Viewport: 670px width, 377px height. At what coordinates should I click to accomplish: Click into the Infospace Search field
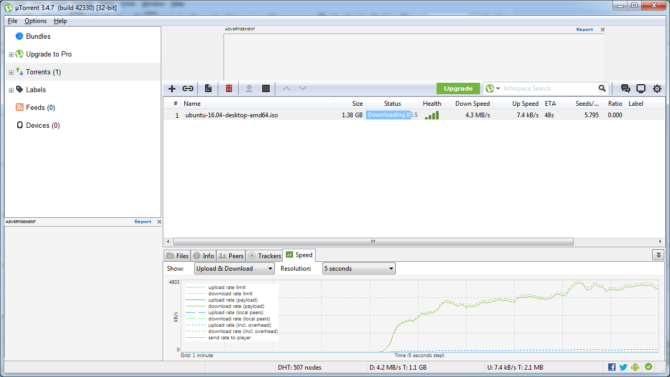[x=549, y=88]
